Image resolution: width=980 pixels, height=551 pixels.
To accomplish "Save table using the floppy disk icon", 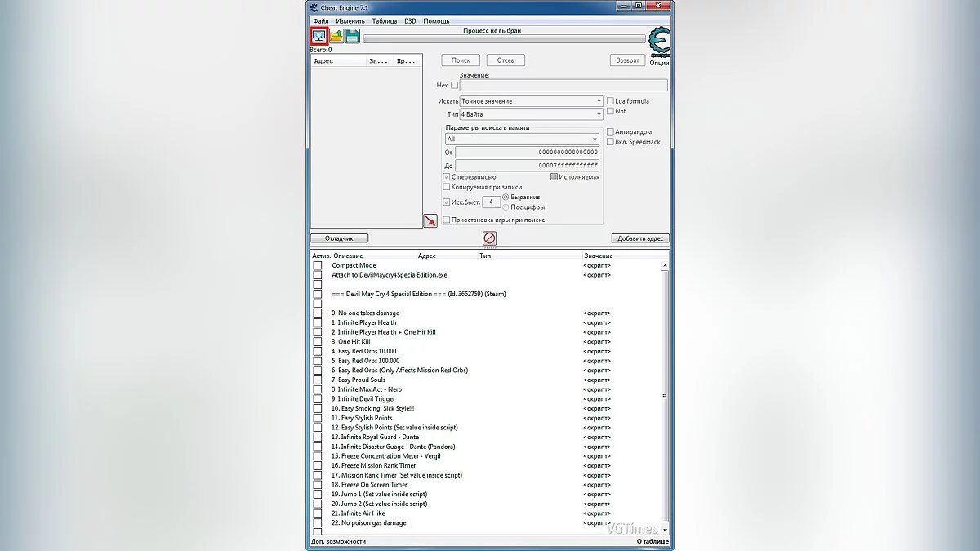I will [352, 36].
